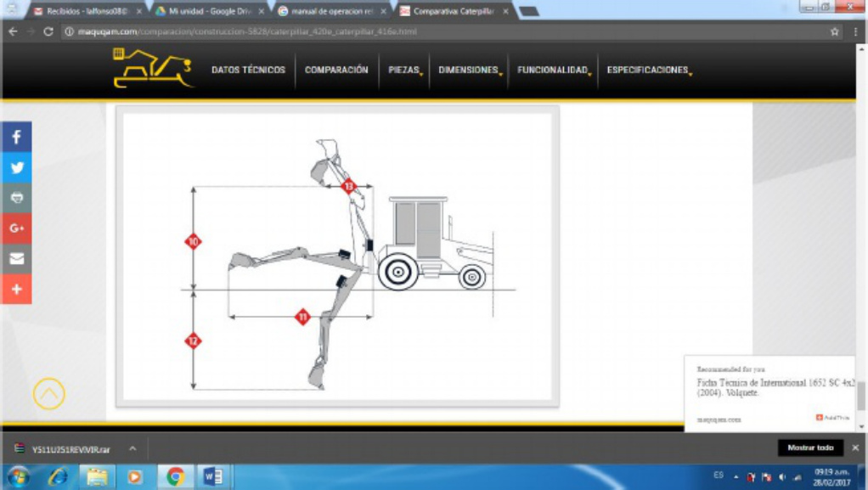
Task: Open the downloaded Y511 rar file
Action: [70, 449]
